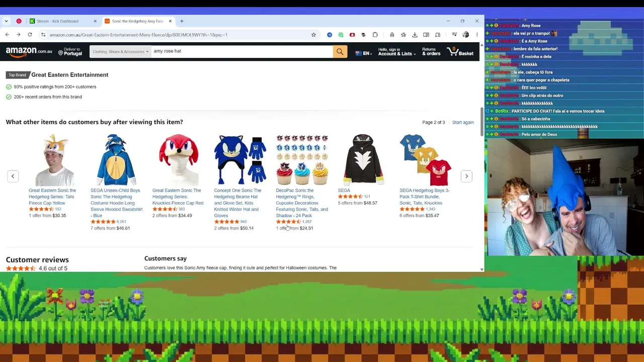Click the Sonic cupcake decorations image
The image size is (644, 362).
click(302, 160)
